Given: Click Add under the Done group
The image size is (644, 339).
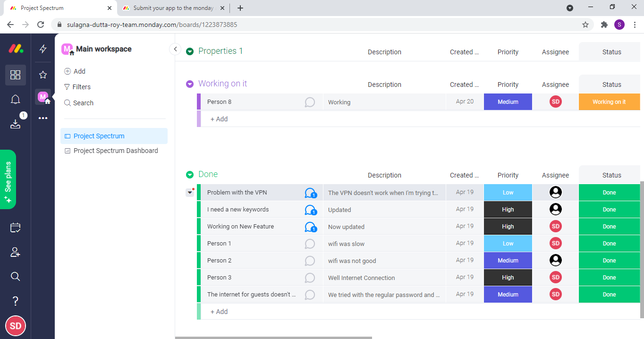Looking at the screenshot, I should tap(219, 311).
